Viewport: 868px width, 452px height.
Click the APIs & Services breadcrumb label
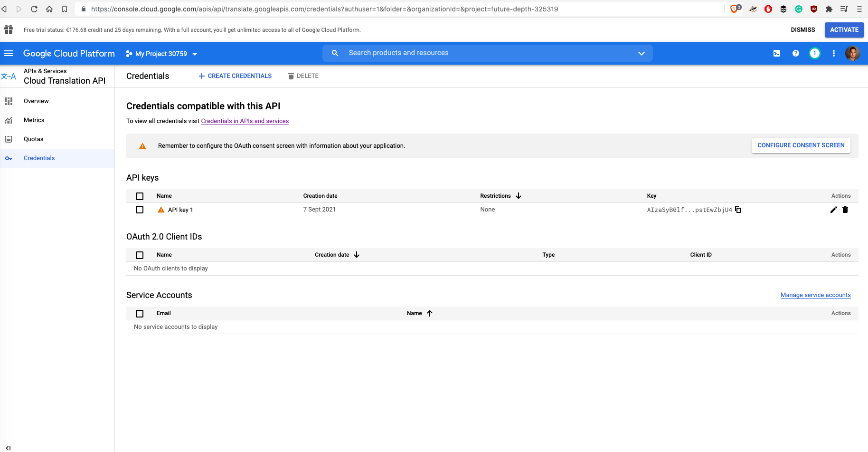coord(45,71)
